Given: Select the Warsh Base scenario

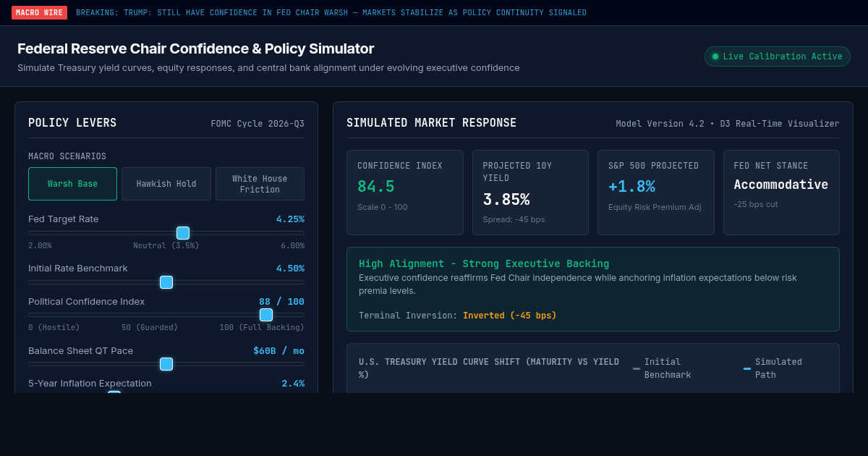Looking at the screenshot, I should point(72,184).
